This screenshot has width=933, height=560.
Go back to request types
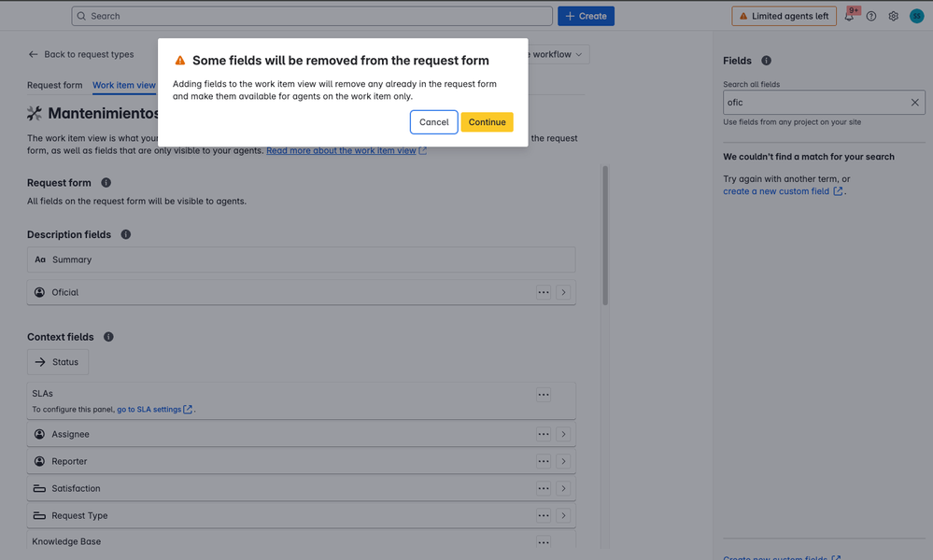click(81, 54)
